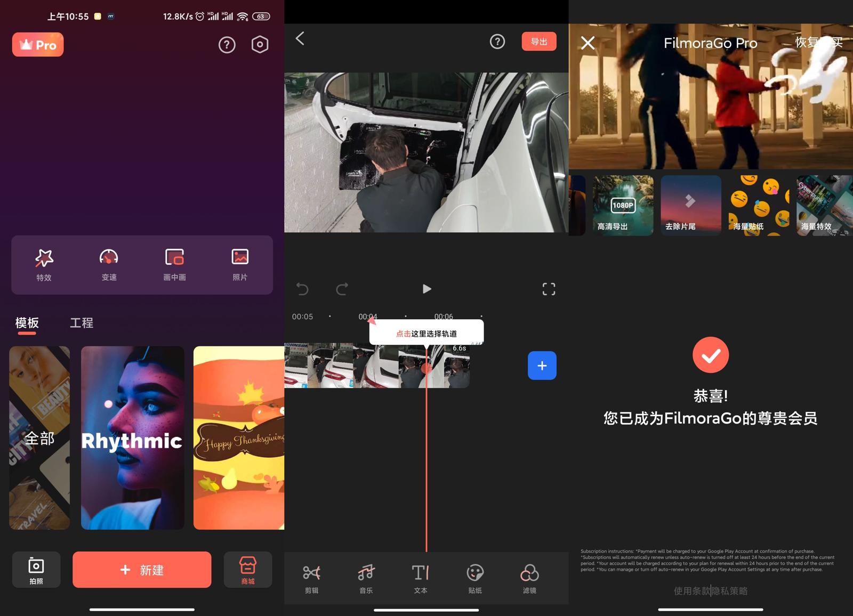Open the 剪辑 trim tool
The width and height of the screenshot is (853, 616).
pyautogui.click(x=311, y=579)
